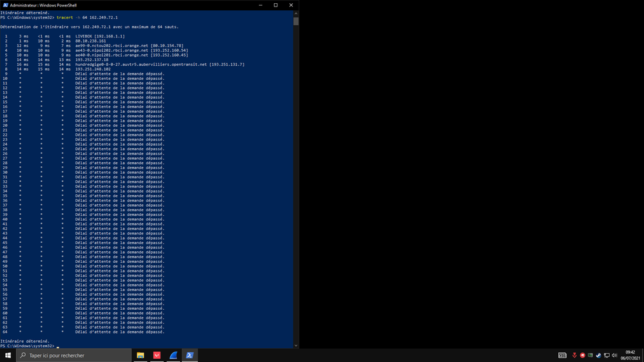Open the Steam tray icon
Screen dimensions: 644x362
point(598,356)
